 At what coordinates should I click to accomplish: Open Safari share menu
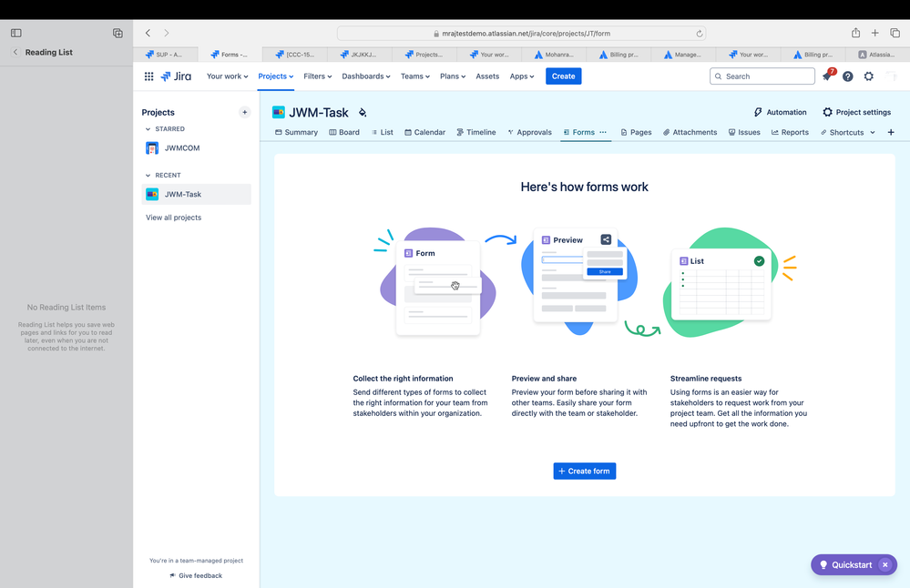(855, 33)
